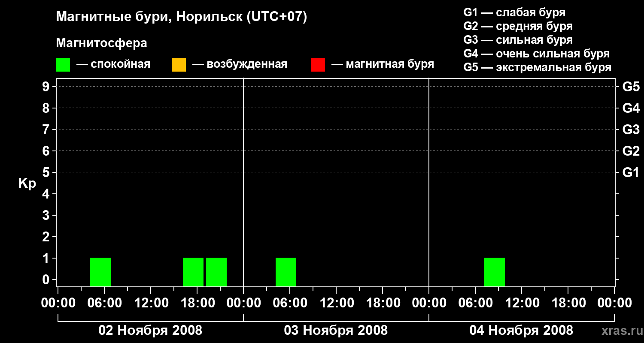
Task: Click the 'G4' label on right axis
Action: coord(631,108)
